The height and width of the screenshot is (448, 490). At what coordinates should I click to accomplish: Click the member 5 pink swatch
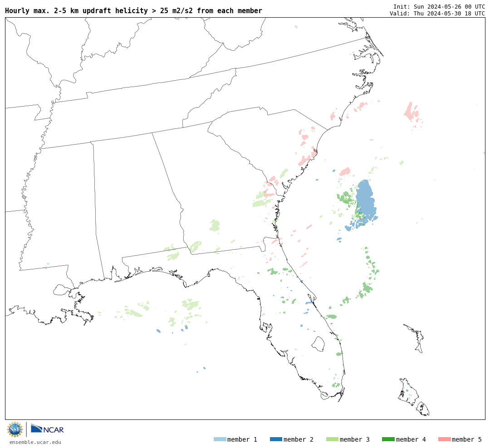click(x=444, y=439)
